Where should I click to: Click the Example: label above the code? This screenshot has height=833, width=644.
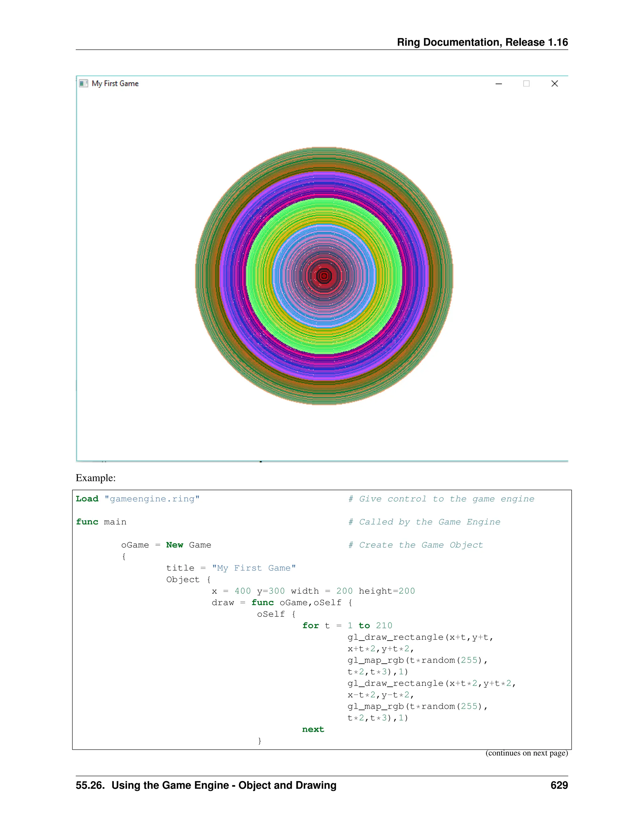click(x=95, y=478)
